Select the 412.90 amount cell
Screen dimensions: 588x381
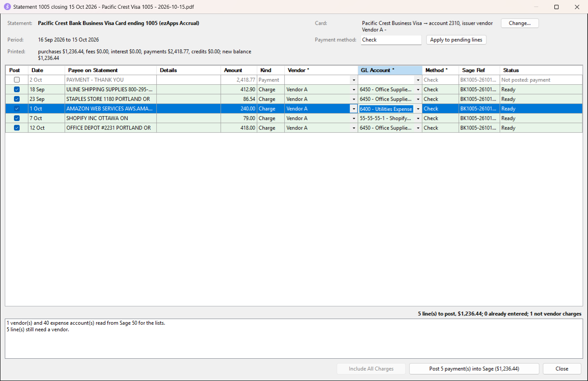point(239,89)
